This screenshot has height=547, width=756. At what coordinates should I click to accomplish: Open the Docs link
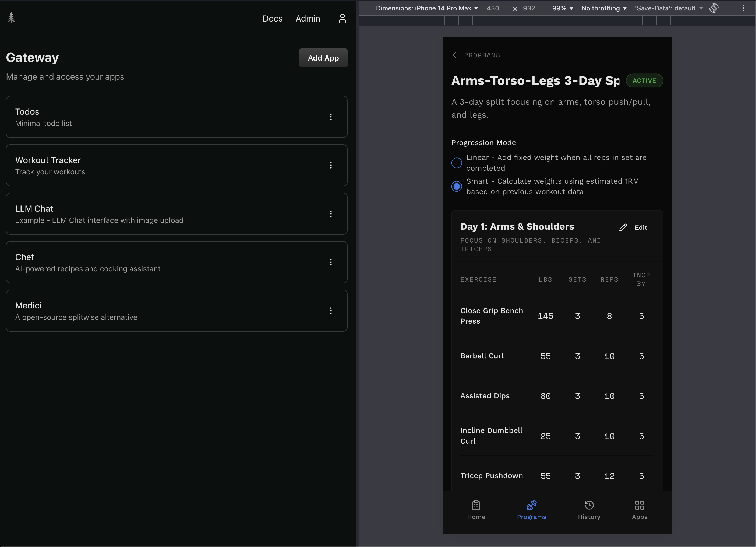pos(272,19)
